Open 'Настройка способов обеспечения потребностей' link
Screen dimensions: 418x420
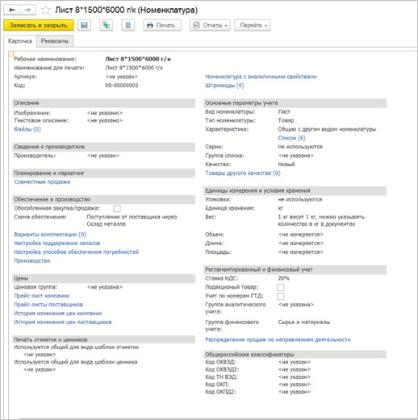click(x=76, y=252)
